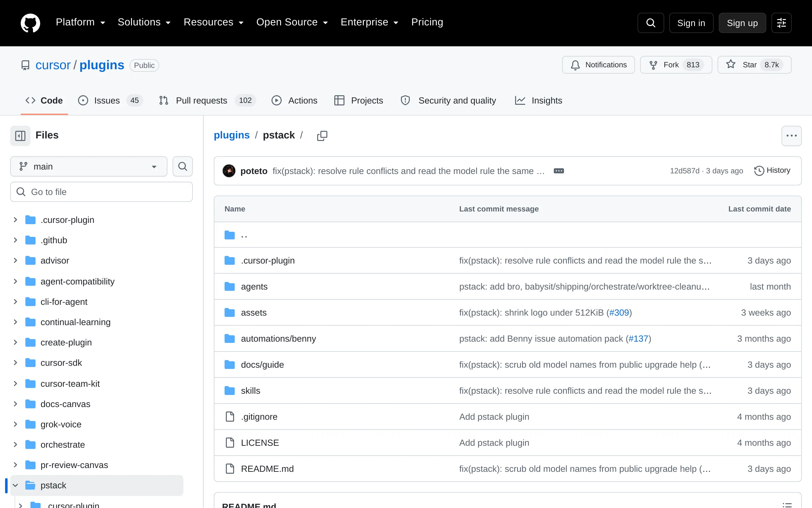Expand the cursor-sdk folder in tree
Image resolution: width=812 pixels, height=508 pixels.
point(15,363)
